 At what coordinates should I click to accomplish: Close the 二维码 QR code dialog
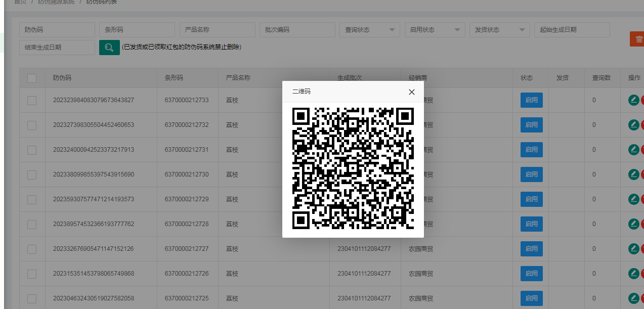(x=411, y=92)
